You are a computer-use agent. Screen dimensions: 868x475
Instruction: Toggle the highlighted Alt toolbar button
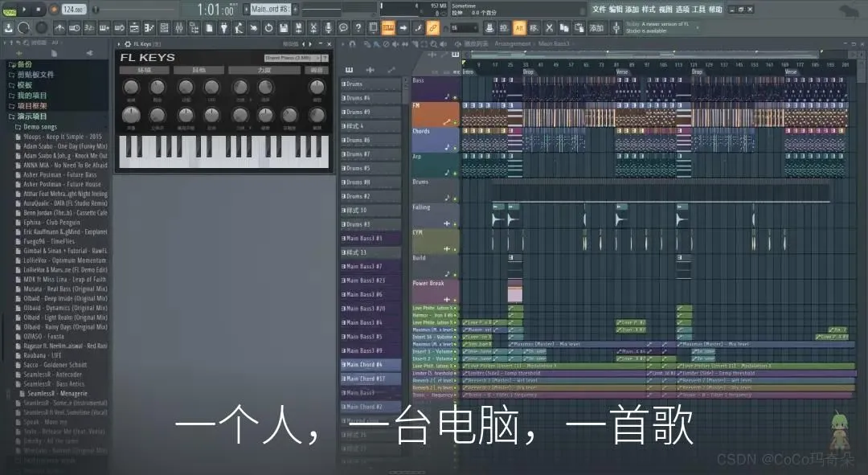pyautogui.click(x=519, y=27)
